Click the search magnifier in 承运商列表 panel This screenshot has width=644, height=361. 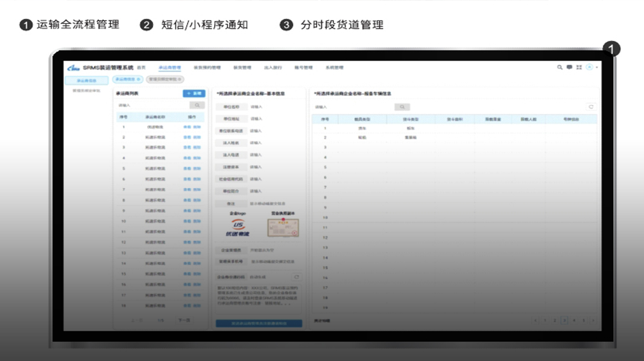197,105
